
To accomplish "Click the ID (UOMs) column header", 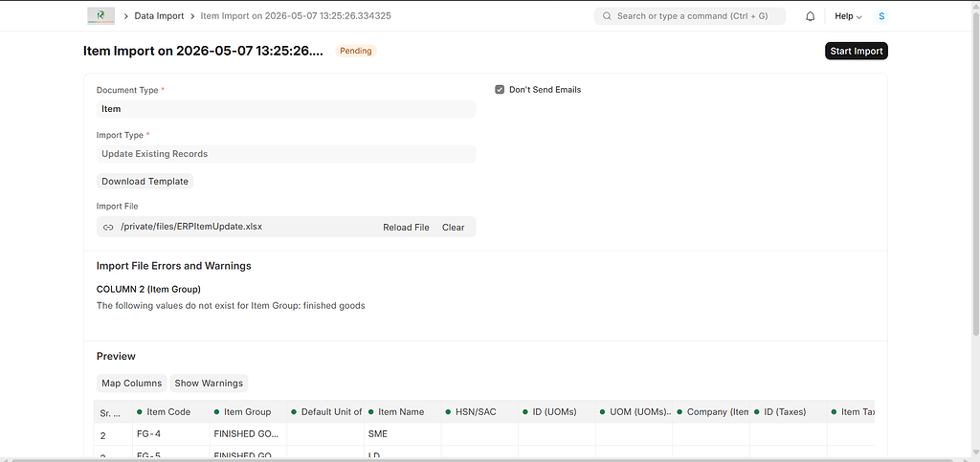I will point(557,412).
